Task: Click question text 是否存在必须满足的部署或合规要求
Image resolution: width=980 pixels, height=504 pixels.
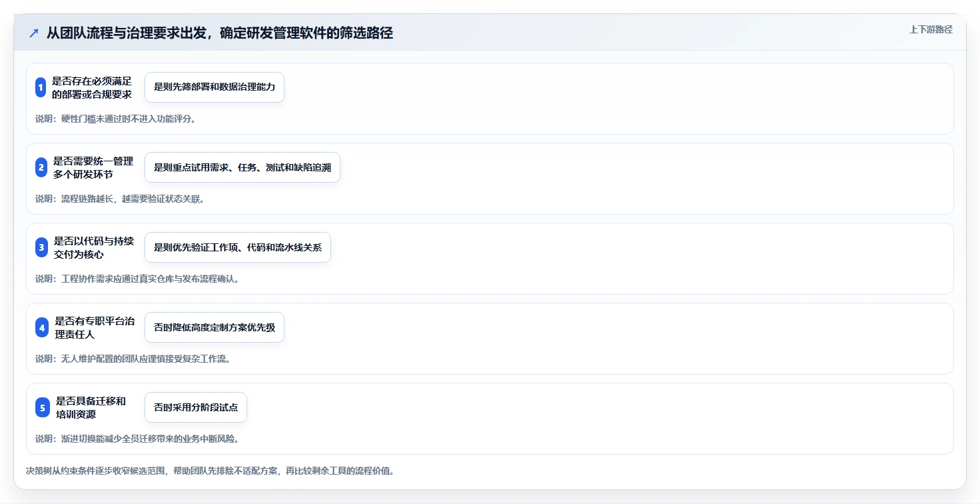Action: point(92,87)
